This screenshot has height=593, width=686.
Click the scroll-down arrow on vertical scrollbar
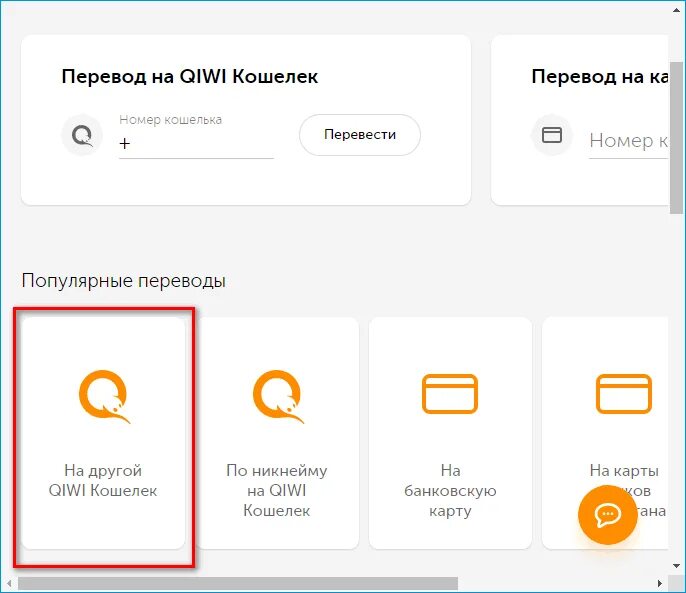676,566
